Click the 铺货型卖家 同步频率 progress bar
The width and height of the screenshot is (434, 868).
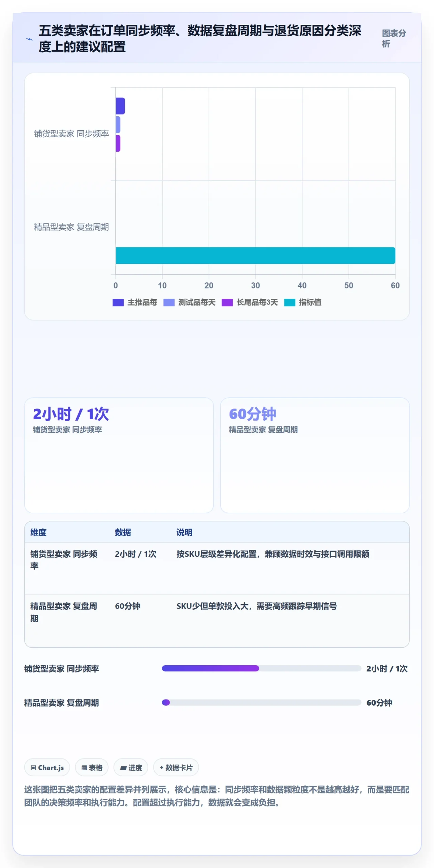pyautogui.click(x=261, y=668)
